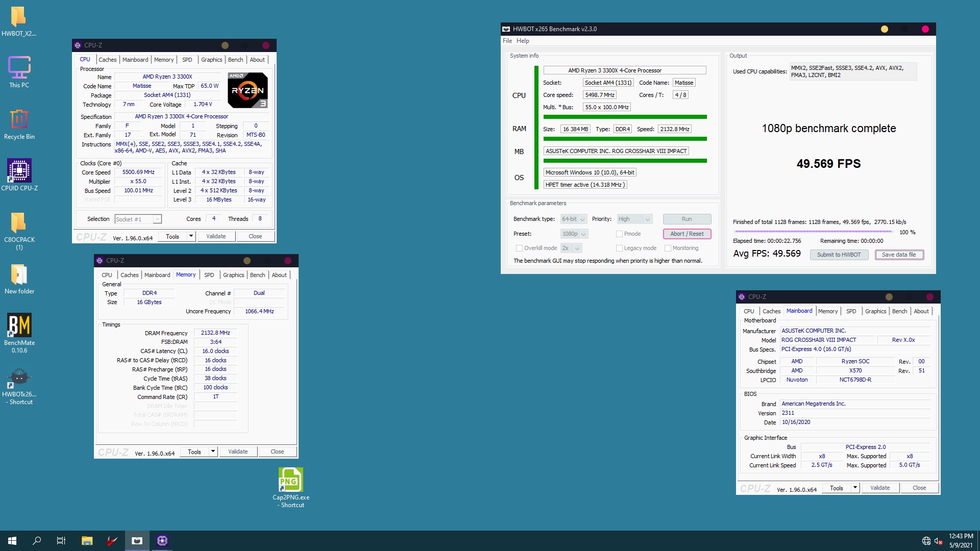980x551 pixels.
Task: Open the Priority High dropdown
Action: click(x=634, y=219)
